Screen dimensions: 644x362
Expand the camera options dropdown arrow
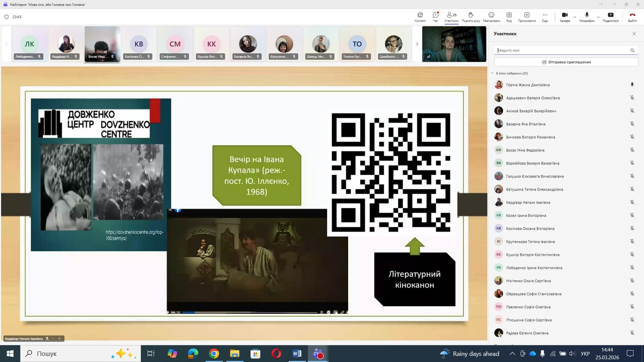coord(575,17)
